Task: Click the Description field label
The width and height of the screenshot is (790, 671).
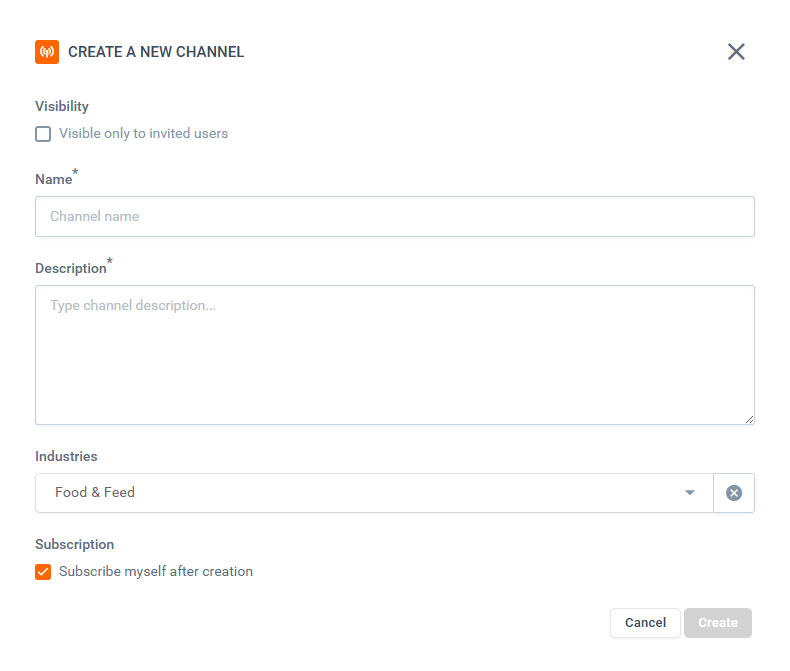Action: (70, 269)
